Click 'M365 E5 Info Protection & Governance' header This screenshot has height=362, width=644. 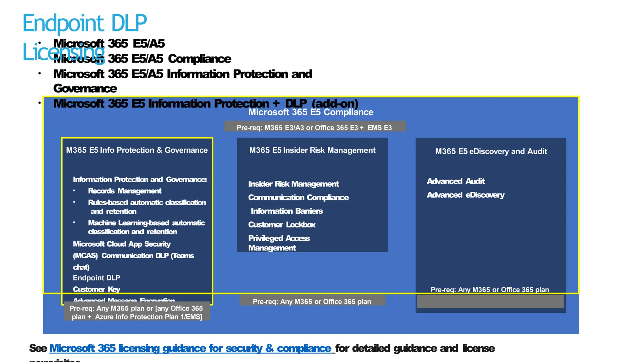tap(137, 150)
